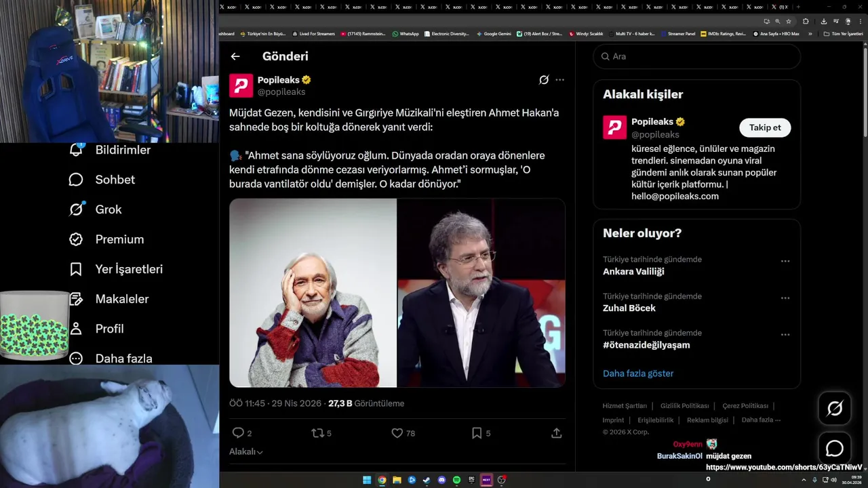Open the left photo in the post

pos(313,293)
